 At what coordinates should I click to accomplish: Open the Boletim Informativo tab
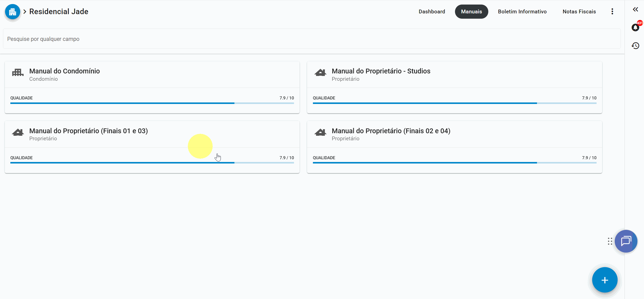pyautogui.click(x=522, y=12)
